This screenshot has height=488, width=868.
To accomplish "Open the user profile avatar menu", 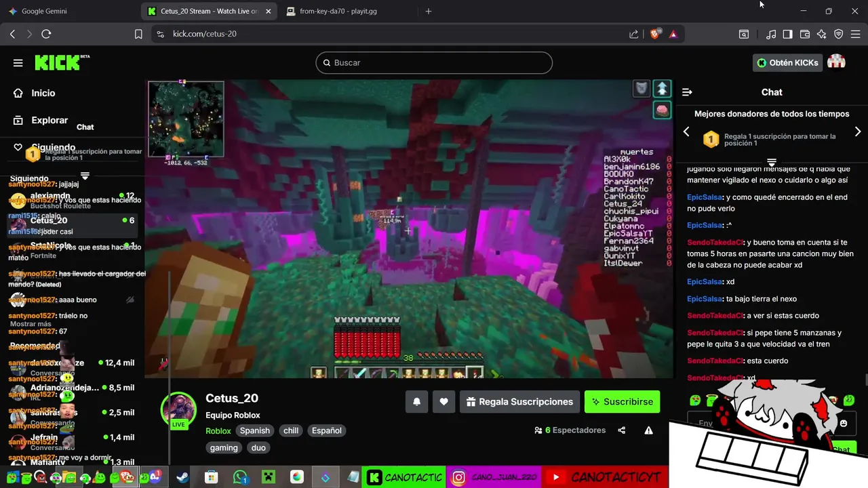I will 837,62.
